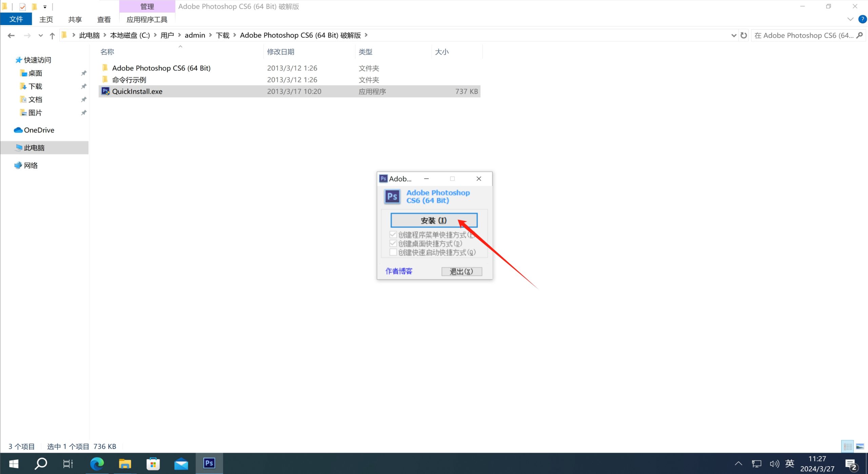Screen dimensions: 868x474
Task: Switch to details view layout icon
Action: (848, 446)
